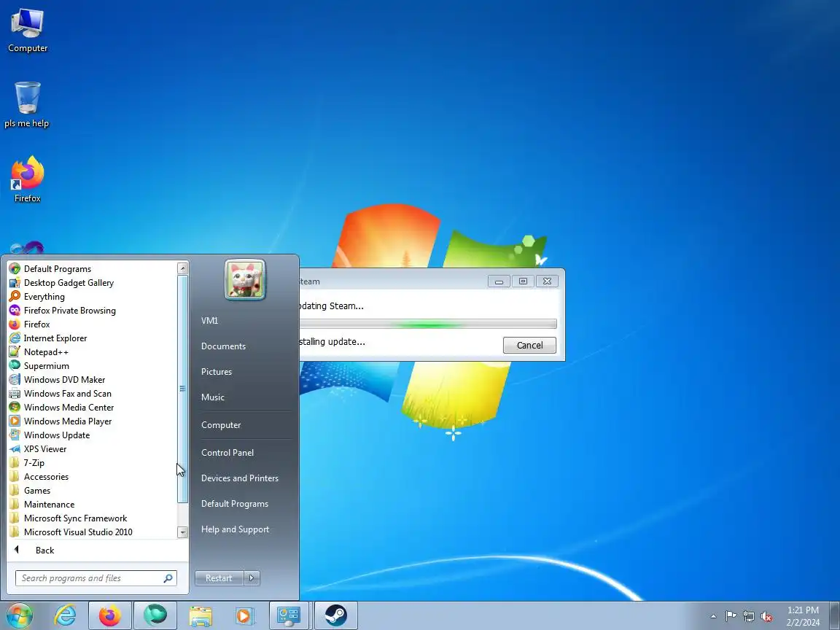Open Supermium from the taskbar

tap(155, 616)
